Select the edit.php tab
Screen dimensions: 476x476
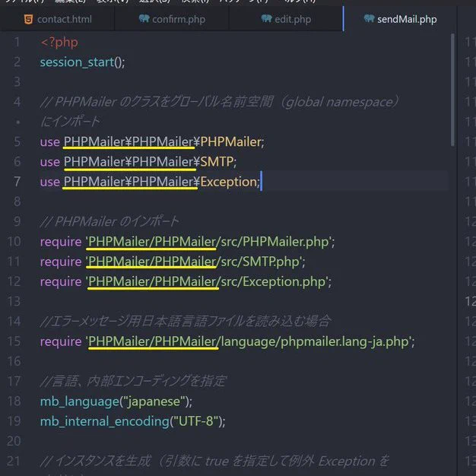(286, 19)
